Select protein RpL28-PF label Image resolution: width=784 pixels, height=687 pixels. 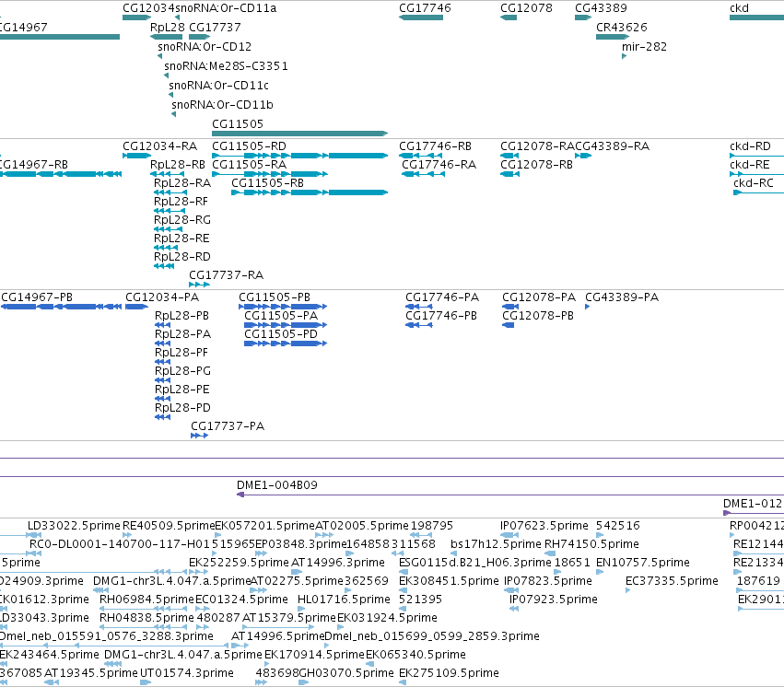[181, 352]
